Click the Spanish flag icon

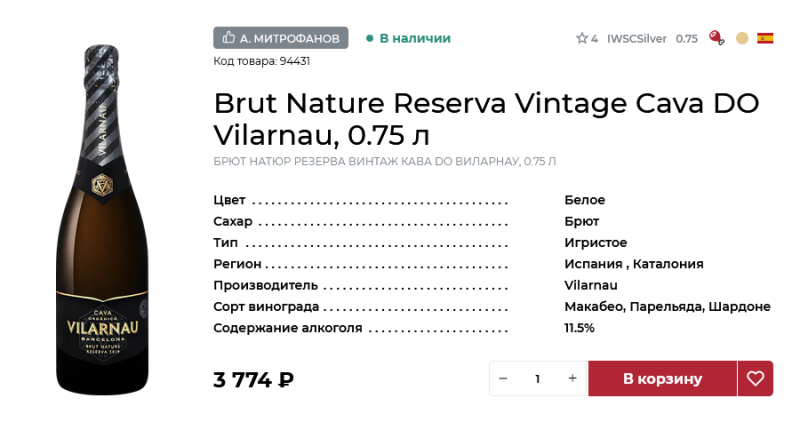[x=765, y=38]
